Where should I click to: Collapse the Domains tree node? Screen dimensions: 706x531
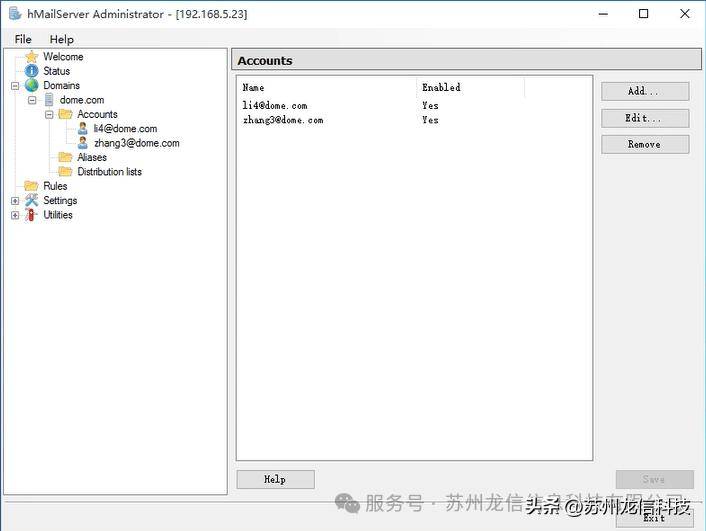pyautogui.click(x=15, y=86)
